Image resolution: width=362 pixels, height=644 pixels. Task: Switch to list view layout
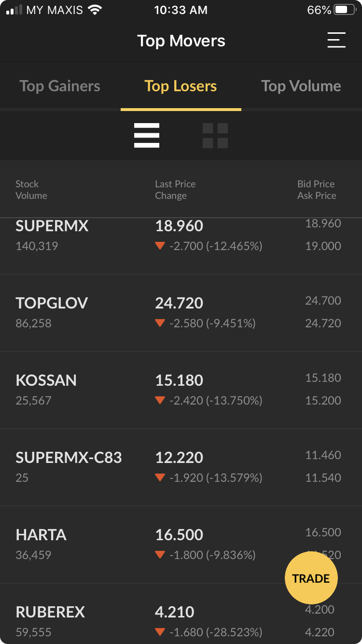click(x=147, y=136)
